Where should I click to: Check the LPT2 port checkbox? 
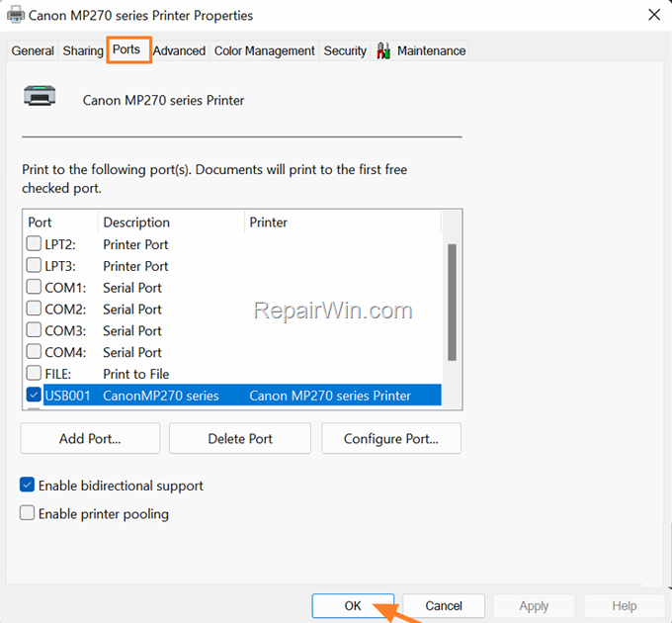click(x=34, y=243)
